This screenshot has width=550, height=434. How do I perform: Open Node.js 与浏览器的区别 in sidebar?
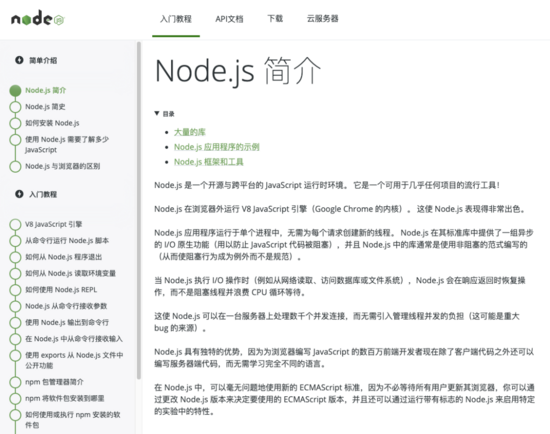click(62, 166)
